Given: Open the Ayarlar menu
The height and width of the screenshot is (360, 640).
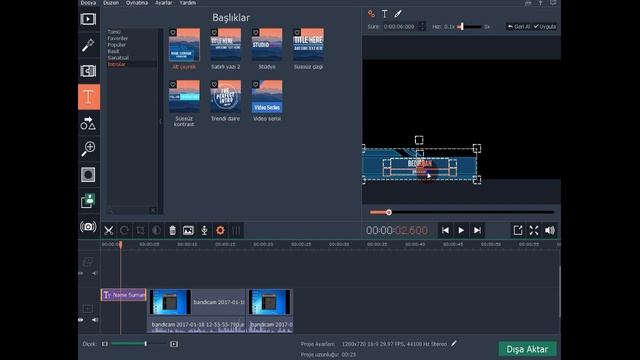Looking at the screenshot, I should (164, 3).
